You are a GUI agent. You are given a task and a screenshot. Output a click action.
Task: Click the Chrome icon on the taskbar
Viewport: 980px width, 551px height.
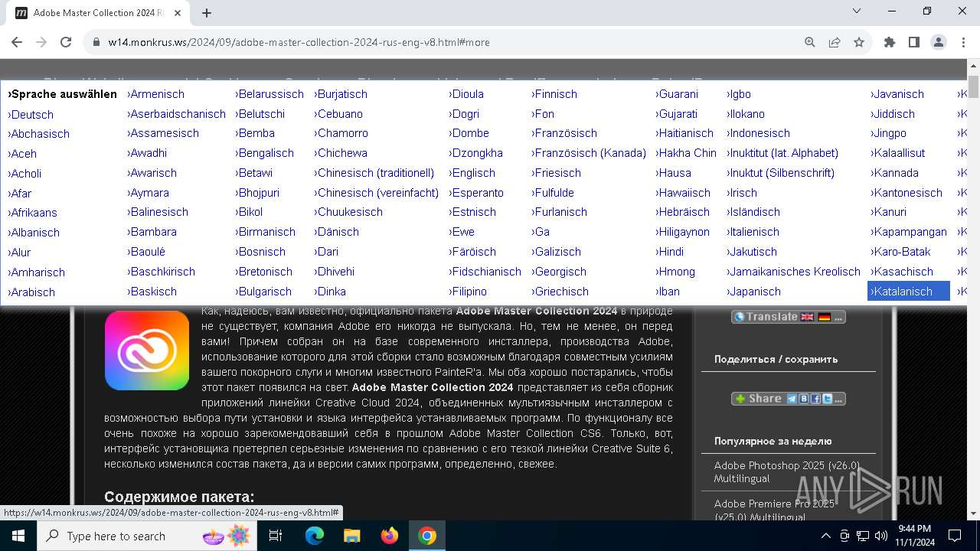click(x=427, y=536)
